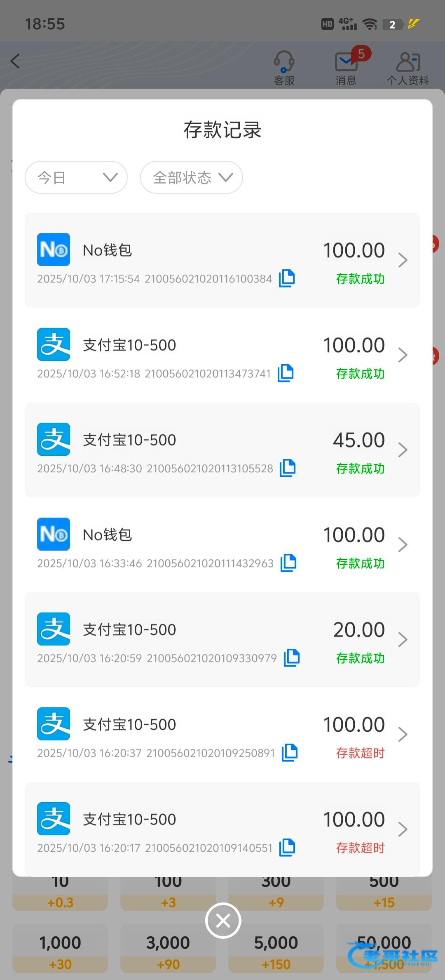Expand details of 45.00 支付宝 deposit
This screenshot has height=980, width=445.
tap(403, 450)
